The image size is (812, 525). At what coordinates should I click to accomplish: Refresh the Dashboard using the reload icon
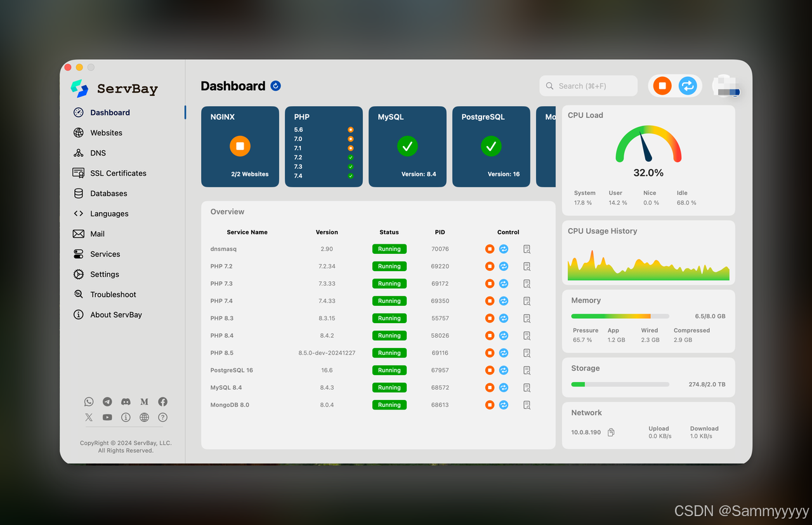[x=275, y=86]
